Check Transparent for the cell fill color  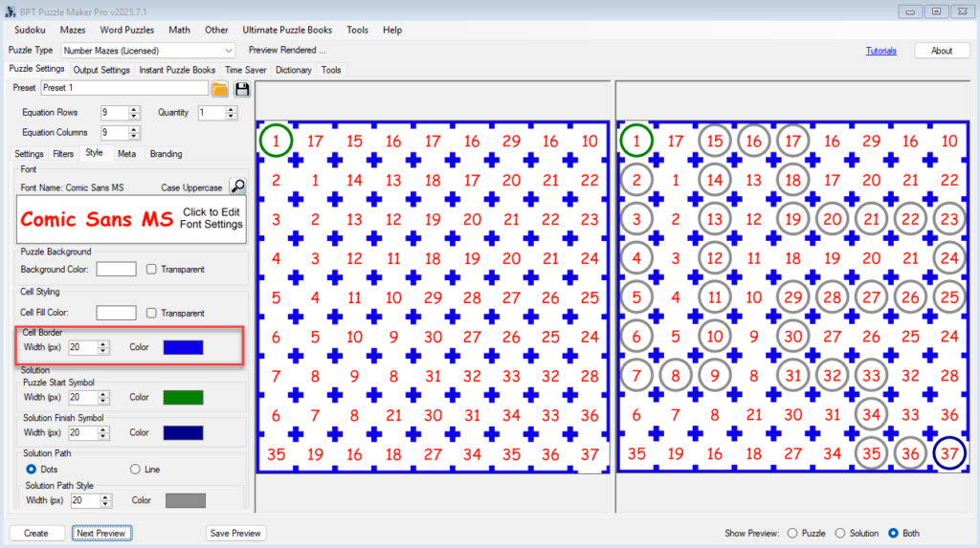click(x=152, y=314)
